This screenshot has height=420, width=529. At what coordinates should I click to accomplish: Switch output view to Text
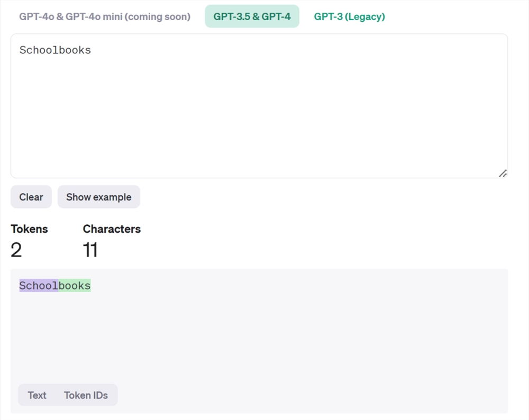37,395
